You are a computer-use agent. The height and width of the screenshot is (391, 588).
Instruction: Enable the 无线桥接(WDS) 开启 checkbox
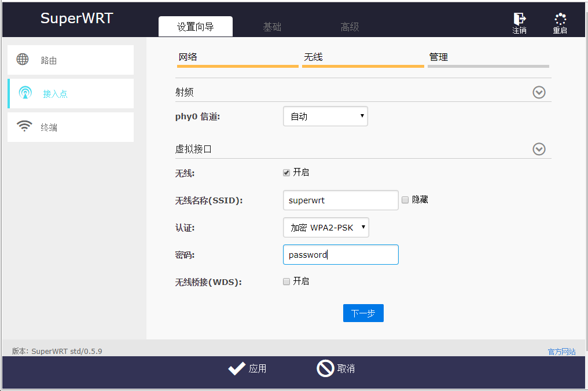286,282
